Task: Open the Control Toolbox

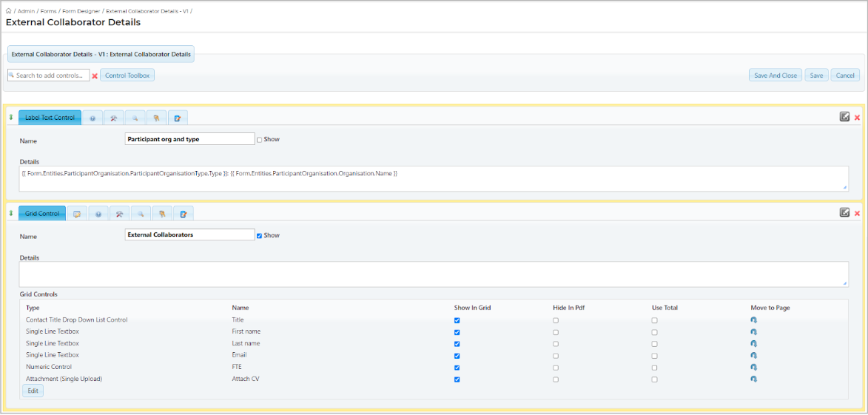Action: pos(127,75)
